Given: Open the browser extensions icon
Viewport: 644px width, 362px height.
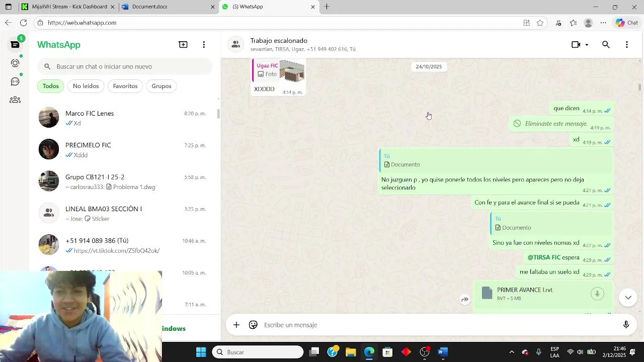Looking at the screenshot, I should pos(558,23).
